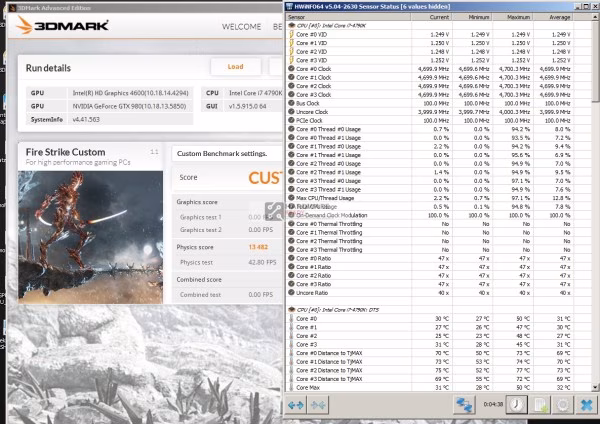Click the Fire Strike benchmark thumbnail image
The height and width of the screenshot is (424, 600).
pos(90,237)
